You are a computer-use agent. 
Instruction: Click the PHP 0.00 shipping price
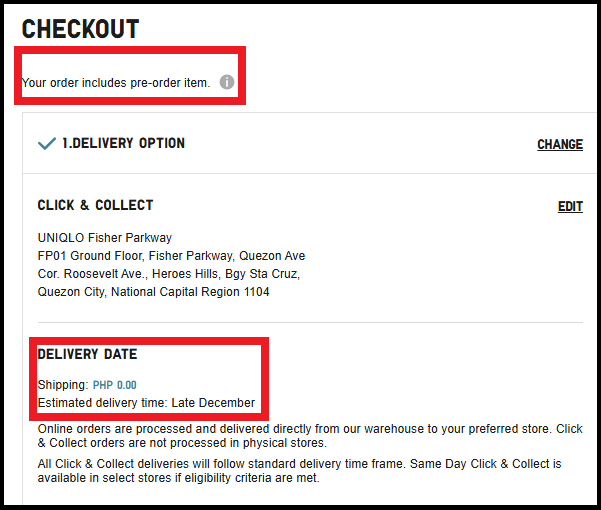pyautogui.click(x=114, y=385)
